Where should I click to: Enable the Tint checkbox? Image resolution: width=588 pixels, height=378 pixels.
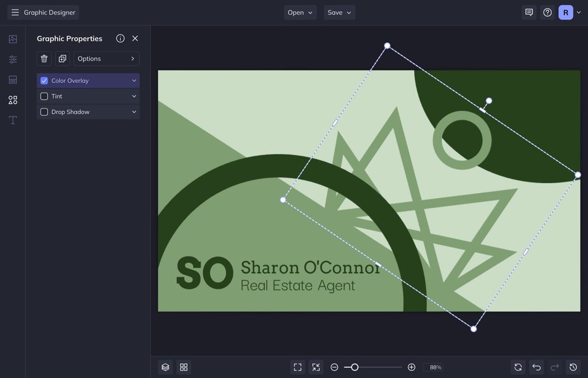pyautogui.click(x=44, y=97)
